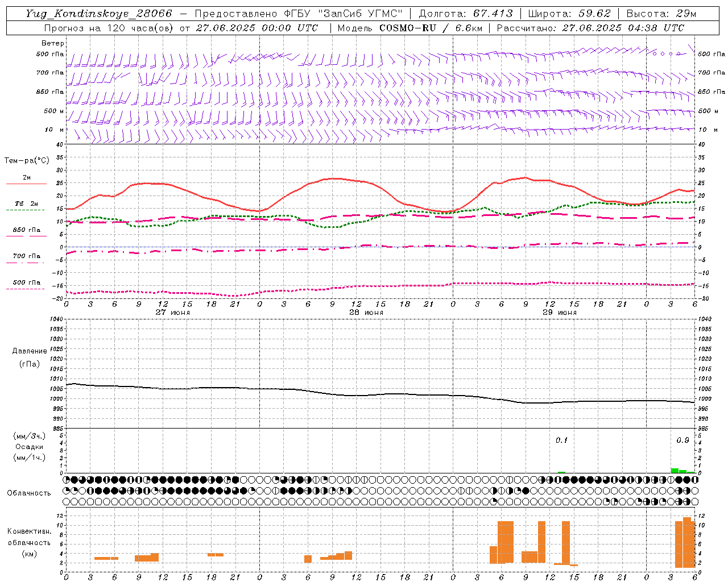Click the computed time Рассчитано: 27.06.2025 04:38 UTC
Viewport: 728px width, 582px height.
coord(590,28)
